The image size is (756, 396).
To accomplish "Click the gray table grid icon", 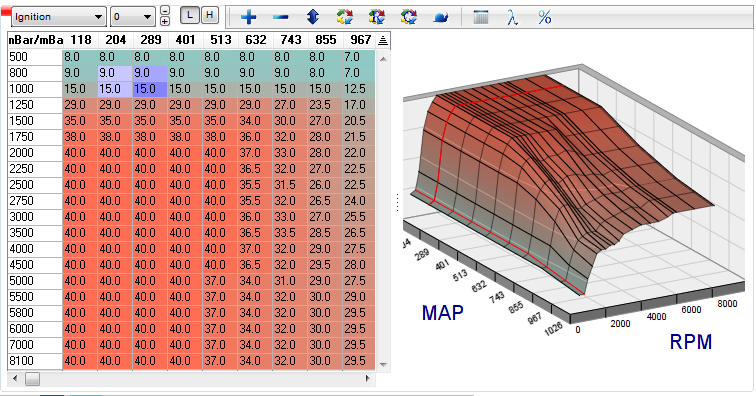I will 481,17.
